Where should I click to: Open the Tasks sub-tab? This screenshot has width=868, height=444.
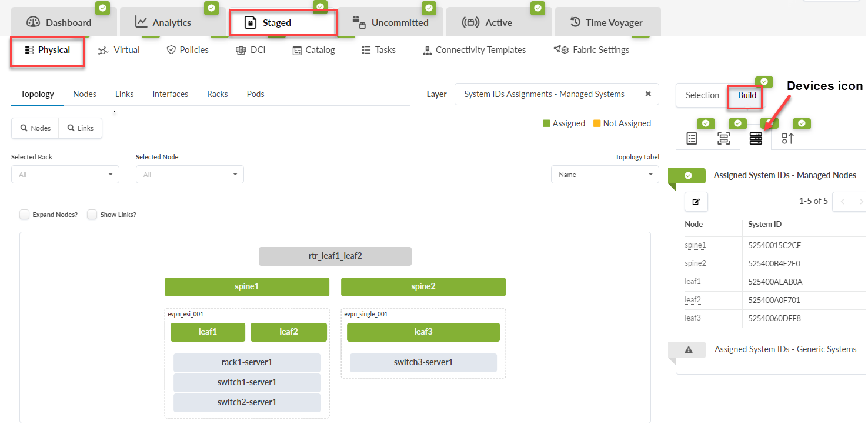pyautogui.click(x=379, y=50)
